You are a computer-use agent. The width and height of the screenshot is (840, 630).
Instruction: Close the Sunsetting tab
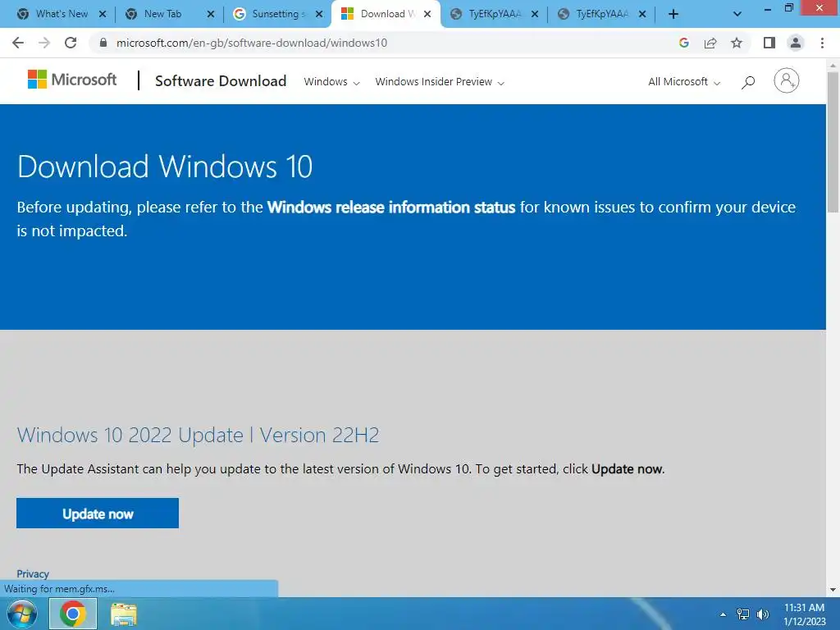pyautogui.click(x=319, y=15)
